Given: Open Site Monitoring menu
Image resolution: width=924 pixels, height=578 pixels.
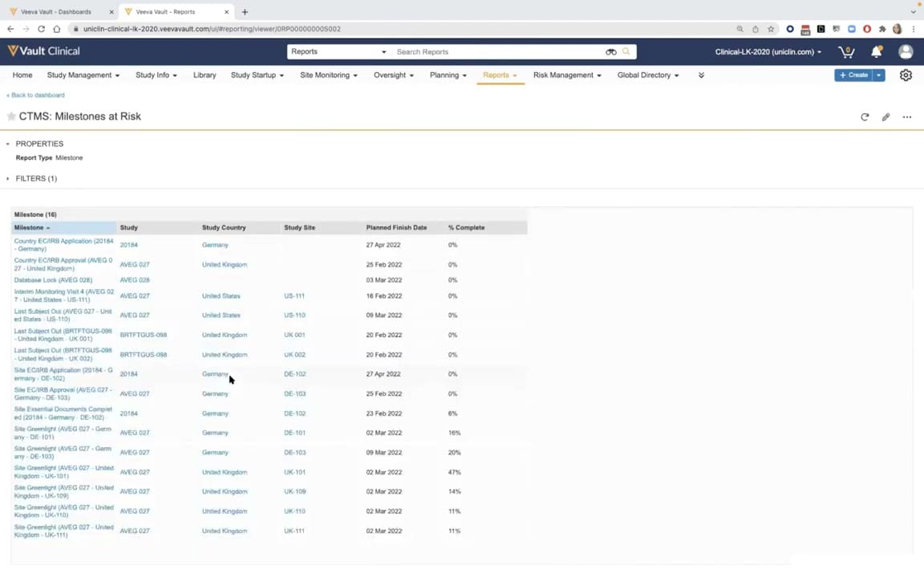Looking at the screenshot, I should pyautogui.click(x=328, y=75).
